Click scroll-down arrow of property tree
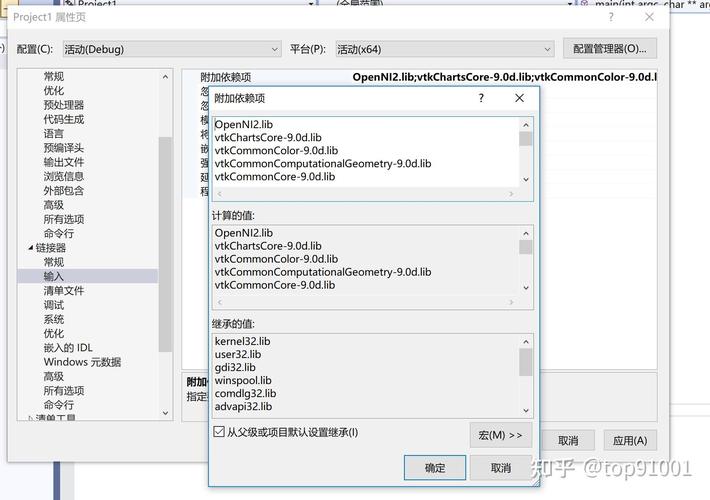This screenshot has height=500, width=710. (x=165, y=413)
